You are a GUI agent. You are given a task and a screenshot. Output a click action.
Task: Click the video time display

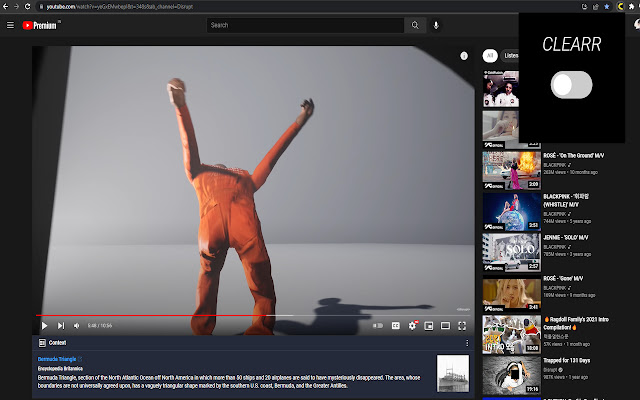(x=100, y=326)
